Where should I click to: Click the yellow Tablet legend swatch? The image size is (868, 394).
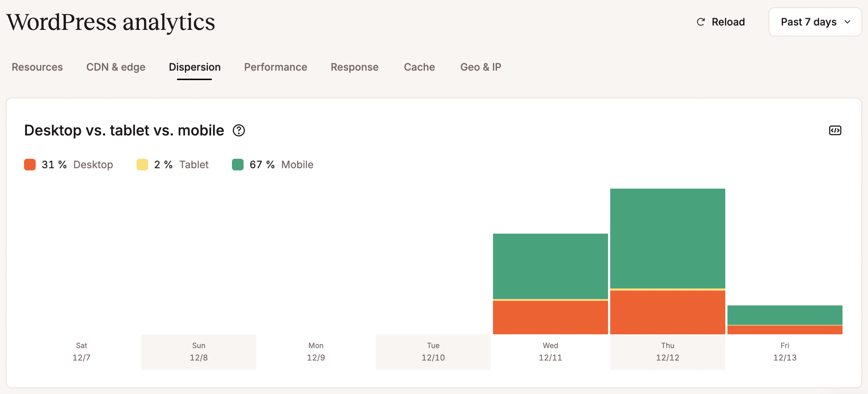click(x=142, y=165)
